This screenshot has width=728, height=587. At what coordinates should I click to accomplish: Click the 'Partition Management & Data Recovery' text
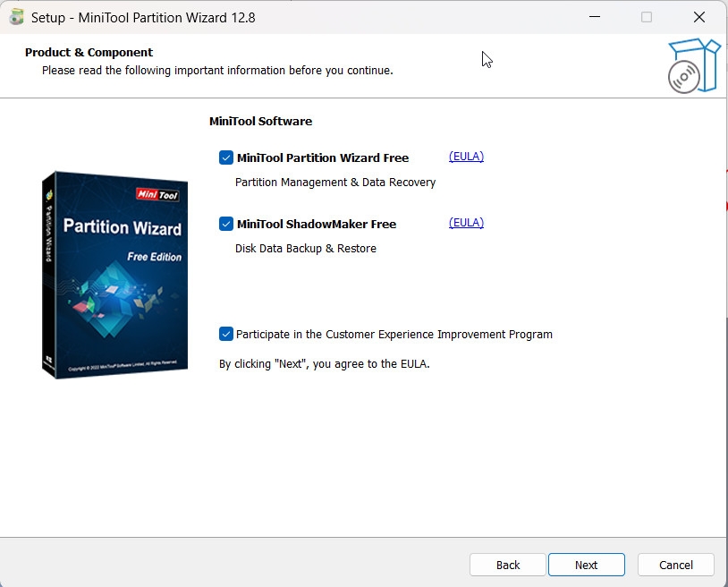[x=335, y=182]
